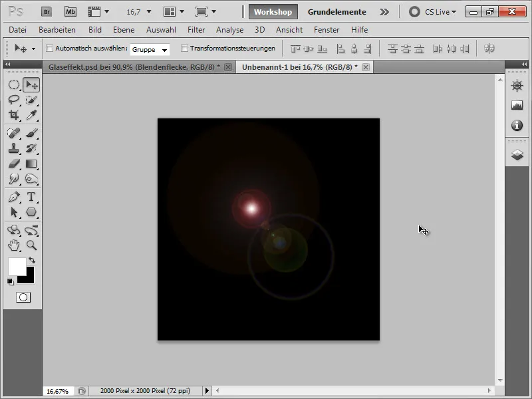Open the Filter menu
The height and width of the screenshot is (399, 532).
coord(197,29)
